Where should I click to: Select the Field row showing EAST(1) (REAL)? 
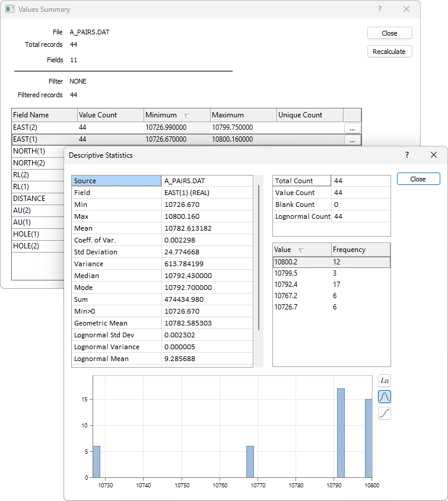point(162,193)
